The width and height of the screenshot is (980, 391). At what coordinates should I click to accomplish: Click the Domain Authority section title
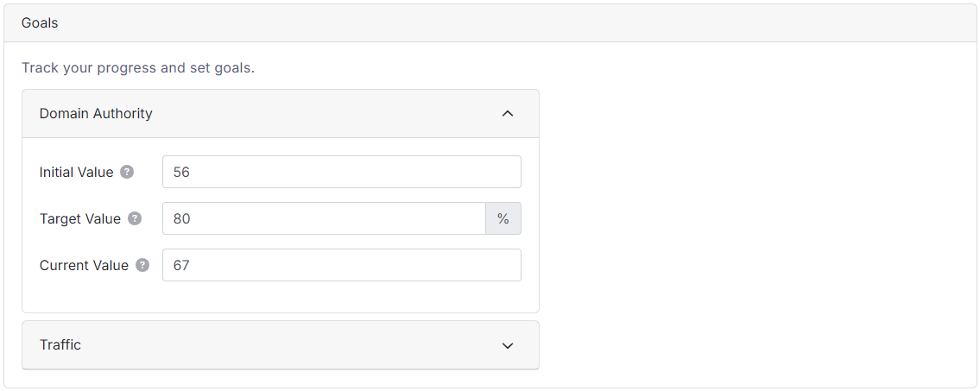point(96,113)
